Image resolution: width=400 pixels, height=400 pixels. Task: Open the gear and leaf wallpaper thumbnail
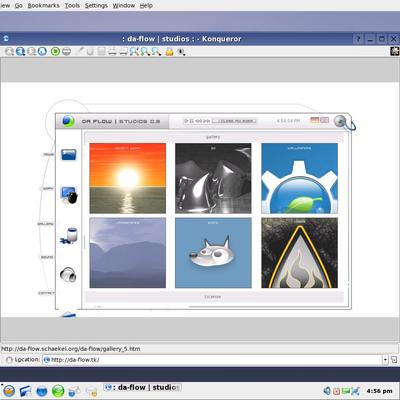tap(299, 178)
